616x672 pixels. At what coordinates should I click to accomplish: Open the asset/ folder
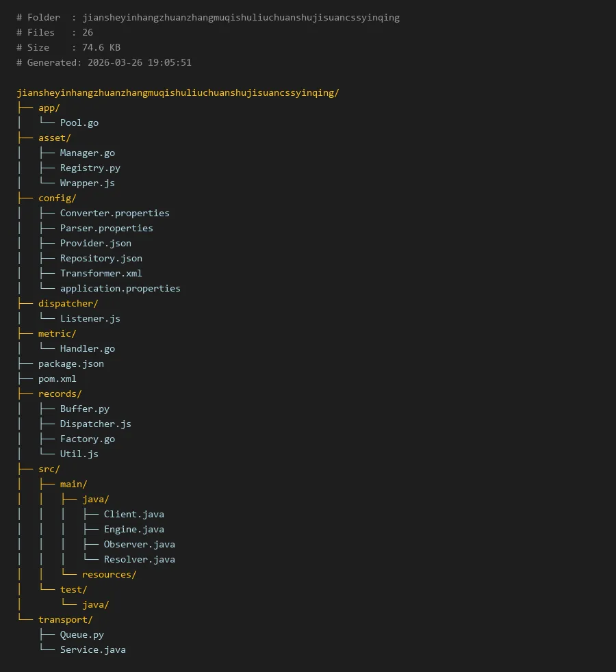tap(54, 138)
